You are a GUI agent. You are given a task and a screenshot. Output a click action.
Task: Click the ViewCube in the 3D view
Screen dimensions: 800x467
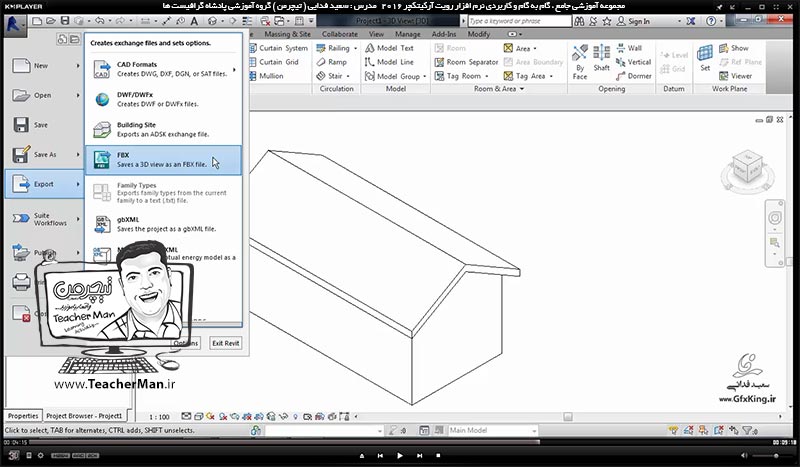(x=747, y=168)
